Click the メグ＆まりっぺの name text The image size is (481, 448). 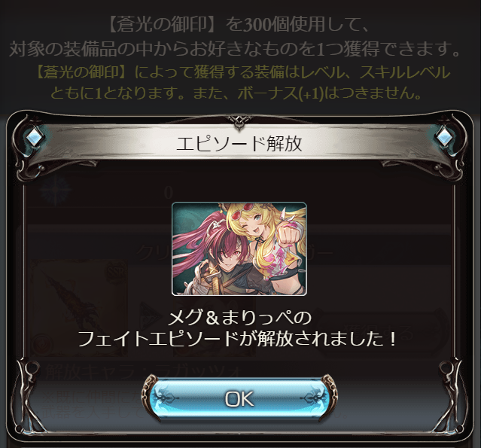click(x=239, y=318)
